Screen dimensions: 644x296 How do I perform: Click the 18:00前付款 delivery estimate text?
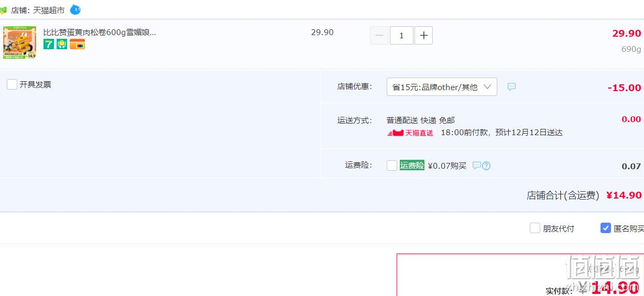[501, 133]
